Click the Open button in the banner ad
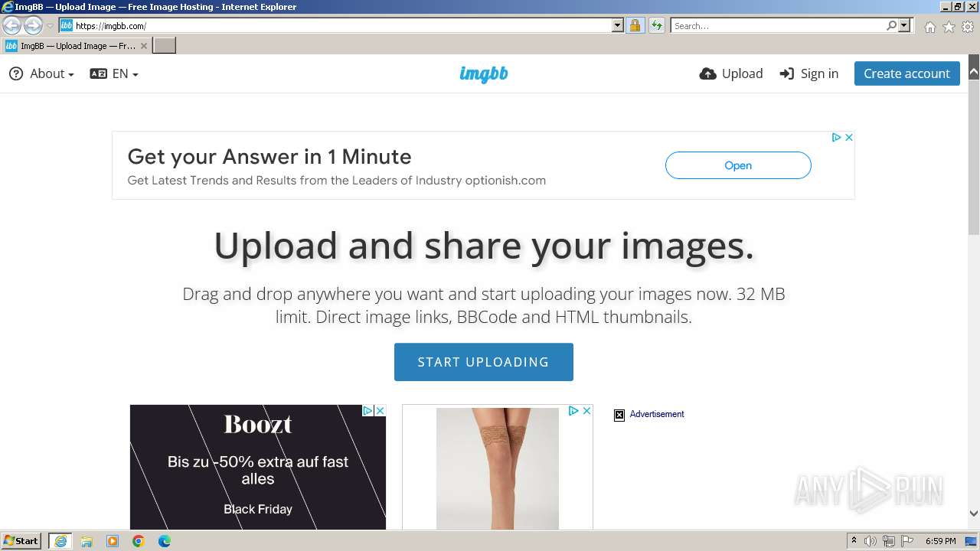 (737, 165)
